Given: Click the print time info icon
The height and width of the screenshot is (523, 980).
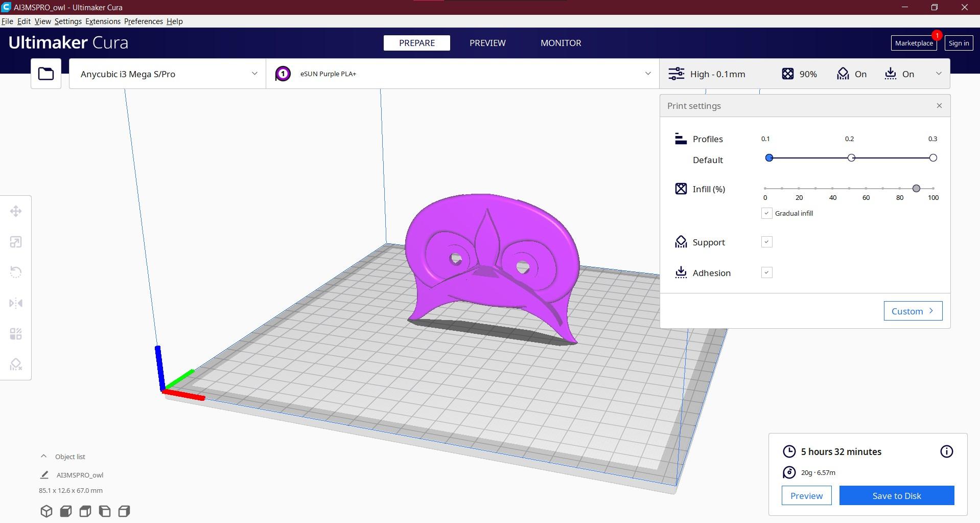Looking at the screenshot, I should coord(946,451).
